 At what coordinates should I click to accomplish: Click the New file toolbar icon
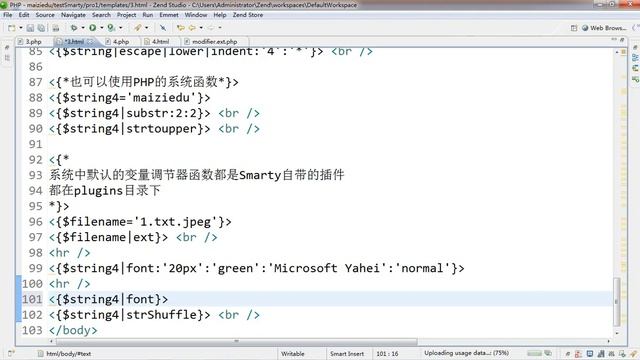coord(11,28)
